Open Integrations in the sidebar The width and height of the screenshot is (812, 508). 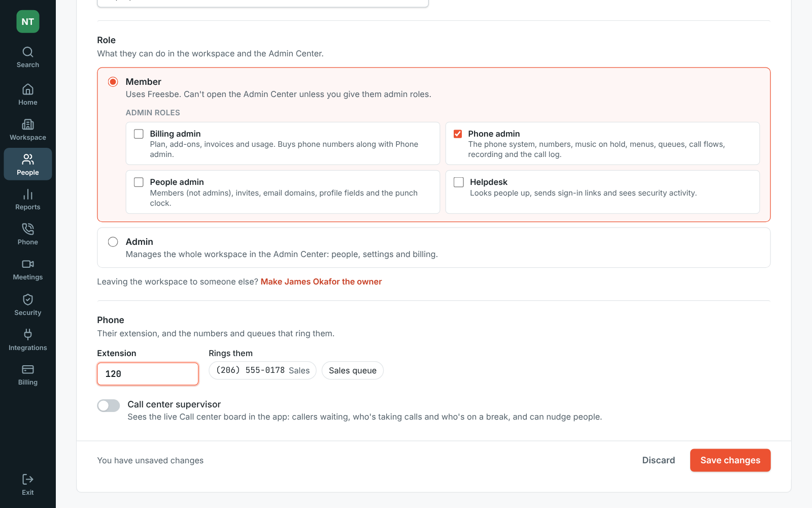(28, 340)
